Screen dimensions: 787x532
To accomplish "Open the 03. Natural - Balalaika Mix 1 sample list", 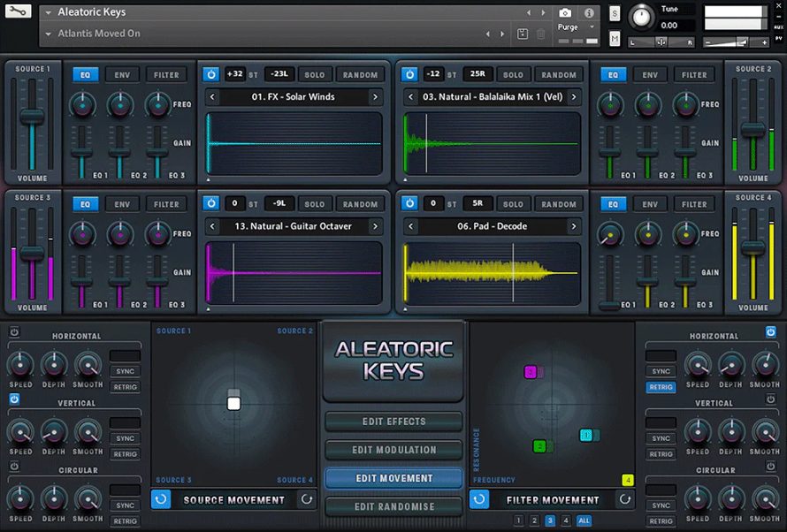I will 493,97.
